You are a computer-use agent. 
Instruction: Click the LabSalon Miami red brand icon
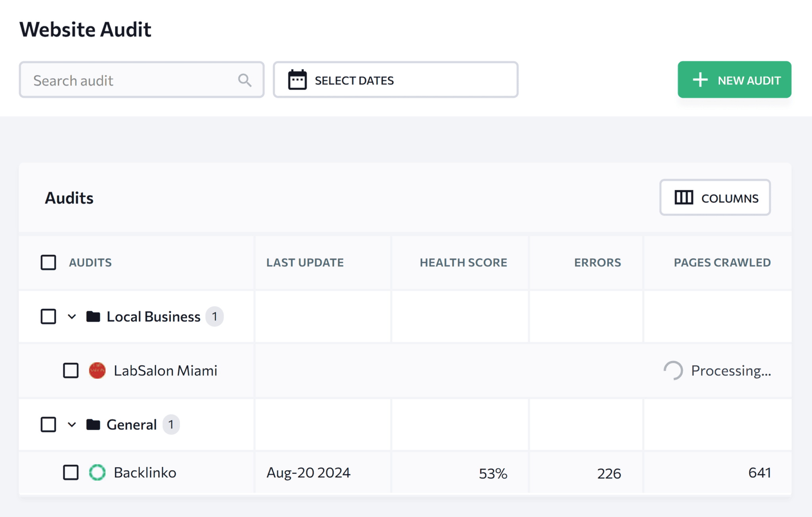coord(97,370)
